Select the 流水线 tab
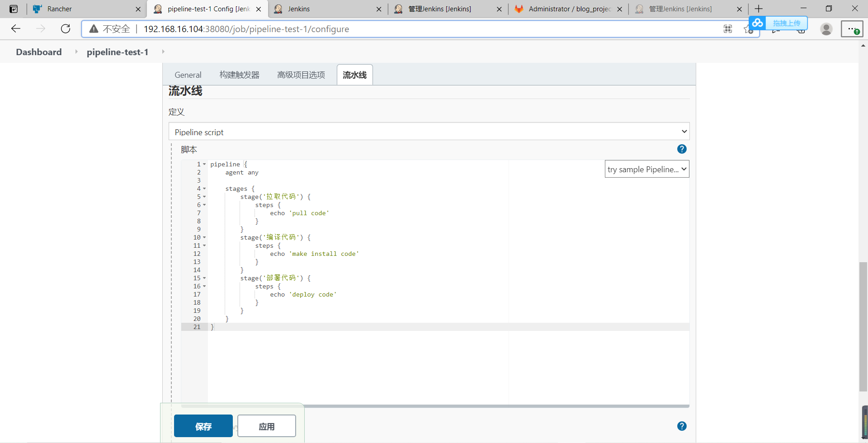 tap(354, 75)
